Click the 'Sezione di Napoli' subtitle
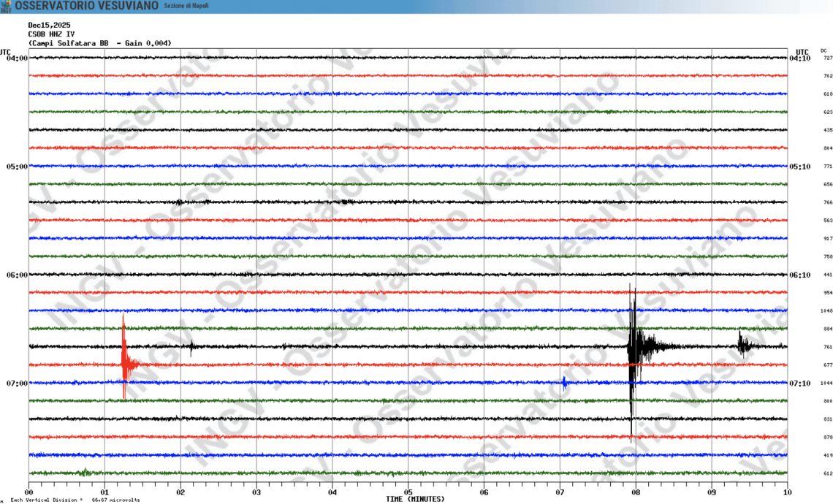Image resolution: width=833 pixels, height=504 pixels. (186, 6)
